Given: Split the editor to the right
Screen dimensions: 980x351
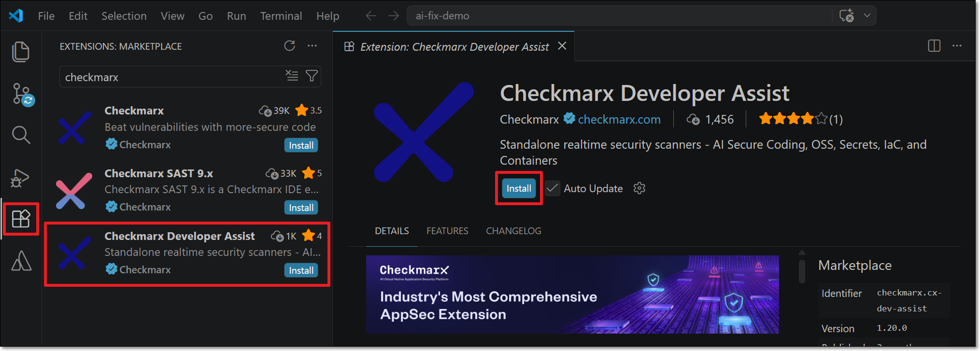Looking at the screenshot, I should tap(934, 46).
